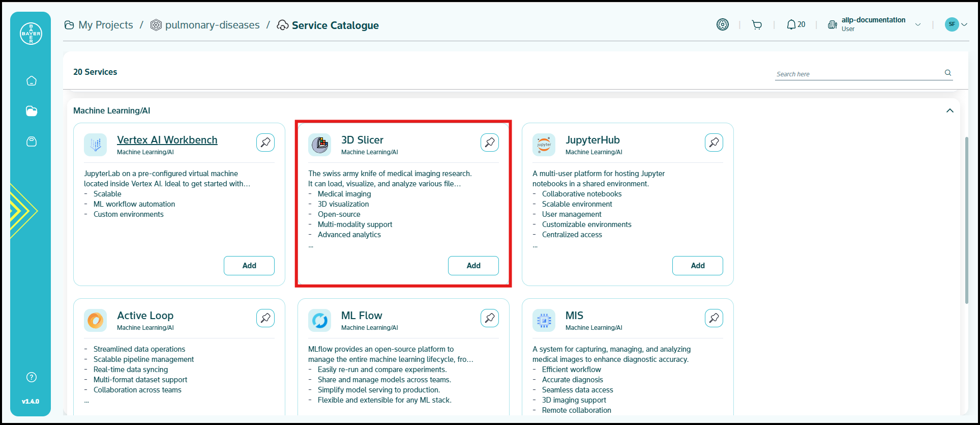Screen dimensions: 980x425
Task: Open the SF user avatar menu
Action: pyautogui.click(x=956, y=24)
